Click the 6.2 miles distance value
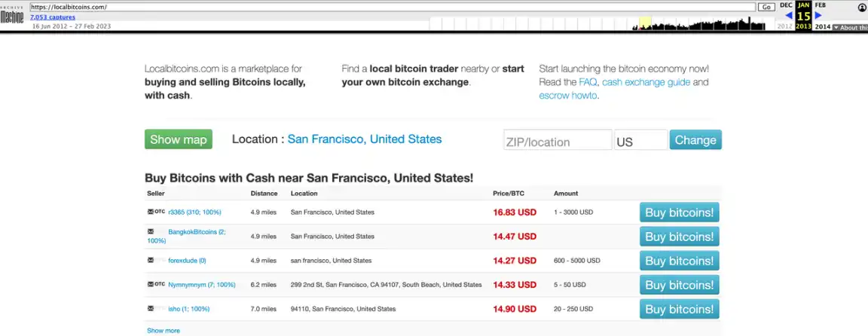868x336 pixels. click(x=264, y=285)
